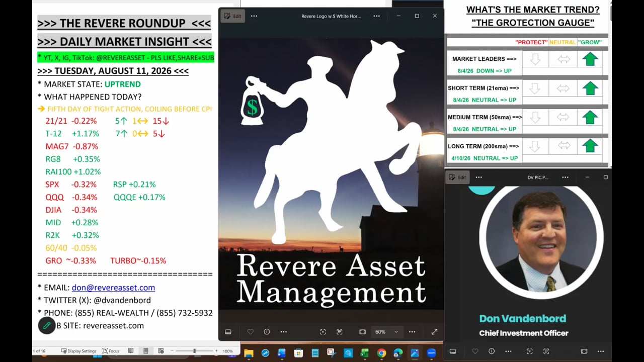This screenshot has height=362, width=644.
Task: Click the Word zoom slider handle
Action: (x=194, y=351)
